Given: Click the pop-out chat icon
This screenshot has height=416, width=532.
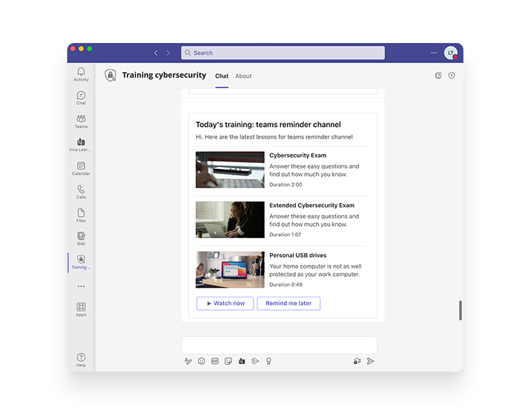Looking at the screenshot, I should coord(438,76).
